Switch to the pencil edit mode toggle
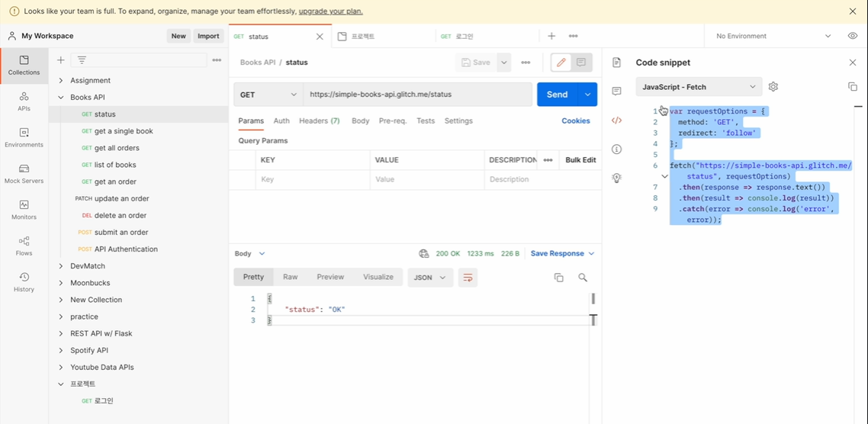 561,63
